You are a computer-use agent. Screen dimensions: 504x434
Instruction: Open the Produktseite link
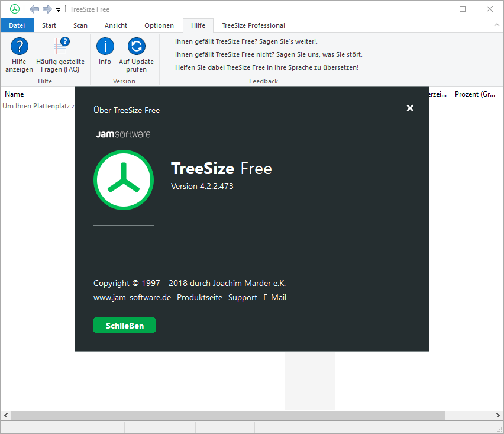tap(199, 298)
